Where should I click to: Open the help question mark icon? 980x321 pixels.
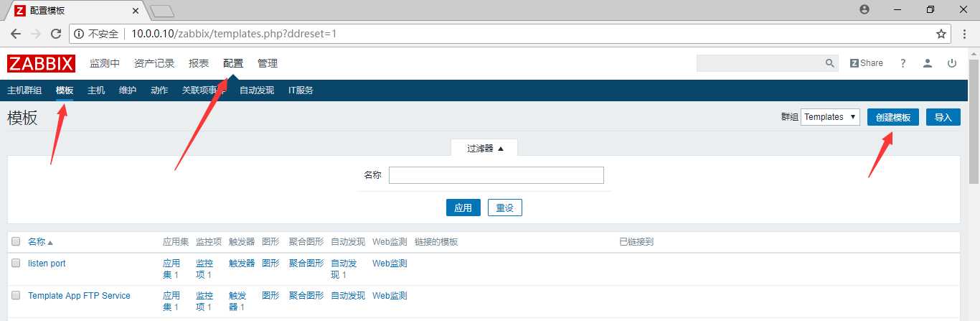point(903,63)
